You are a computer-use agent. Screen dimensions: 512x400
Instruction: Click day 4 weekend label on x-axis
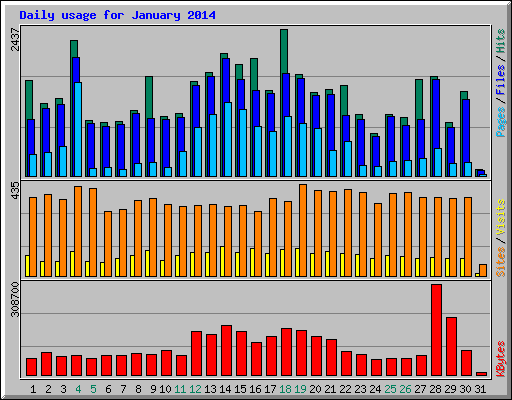point(78,389)
